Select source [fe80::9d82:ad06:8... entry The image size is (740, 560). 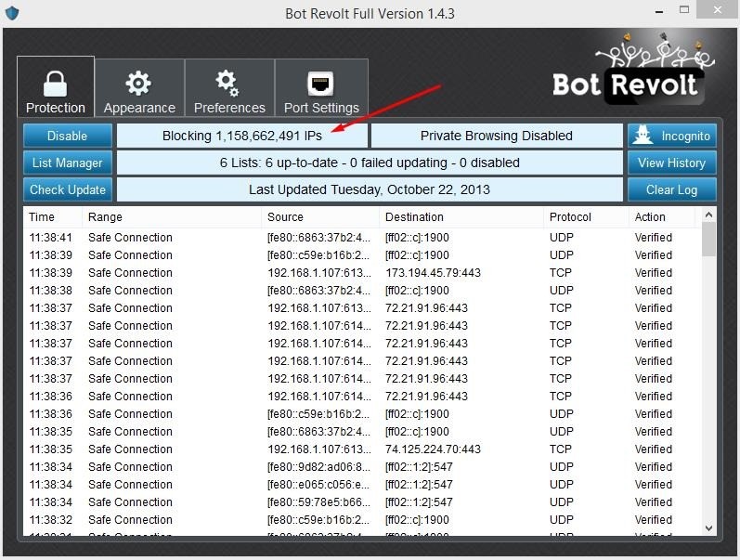[x=318, y=467]
